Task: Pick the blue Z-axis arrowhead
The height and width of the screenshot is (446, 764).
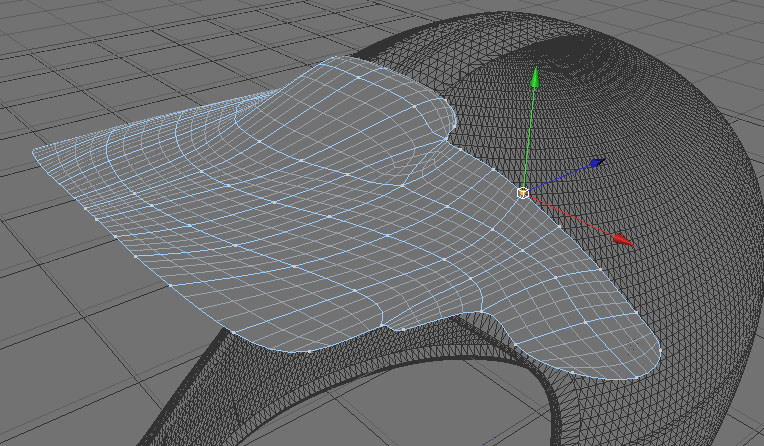Action: (598, 162)
